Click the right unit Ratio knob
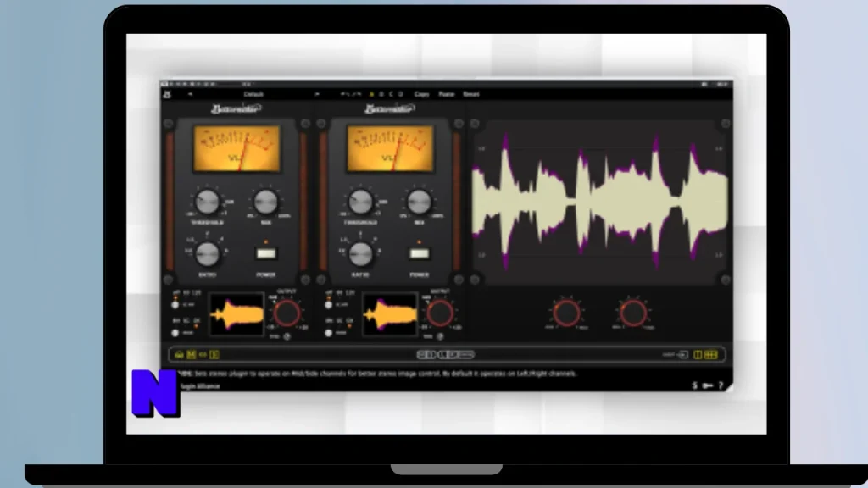 (x=361, y=254)
